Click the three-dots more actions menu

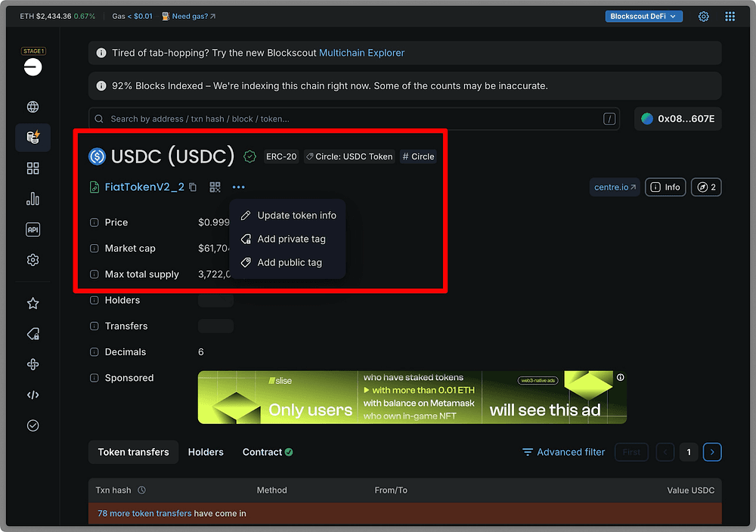click(x=239, y=187)
